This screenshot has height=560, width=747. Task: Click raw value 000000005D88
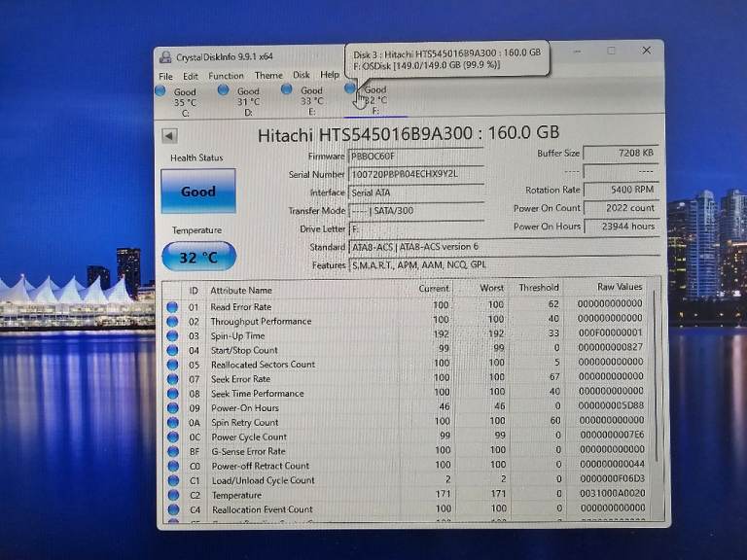point(611,405)
